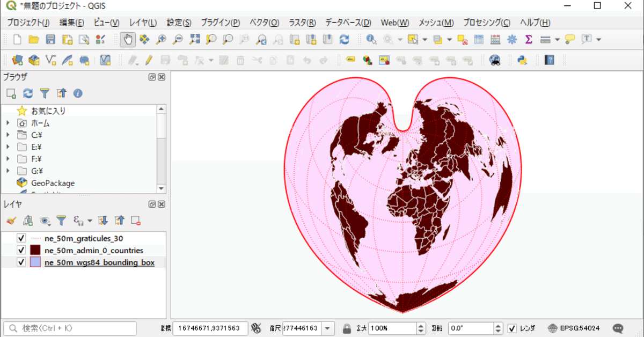Open the ラスタ(R) menu
Viewport: 644px width, 337px height.
click(303, 23)
